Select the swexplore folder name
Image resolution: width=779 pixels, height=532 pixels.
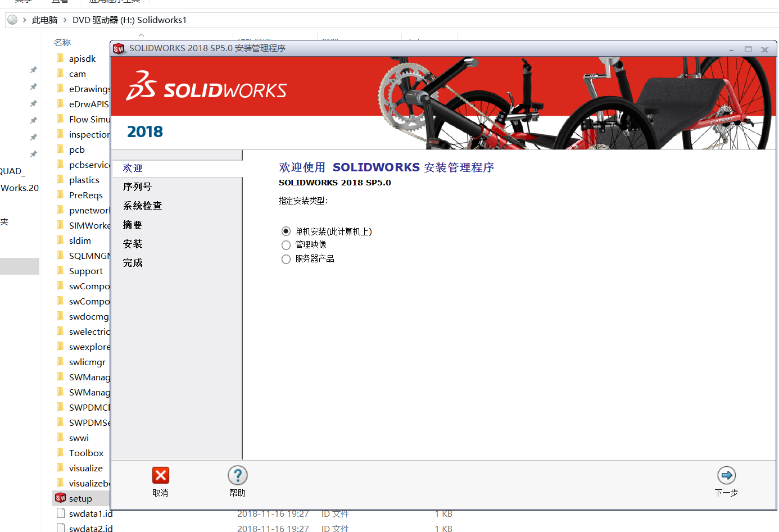point(89,347)
